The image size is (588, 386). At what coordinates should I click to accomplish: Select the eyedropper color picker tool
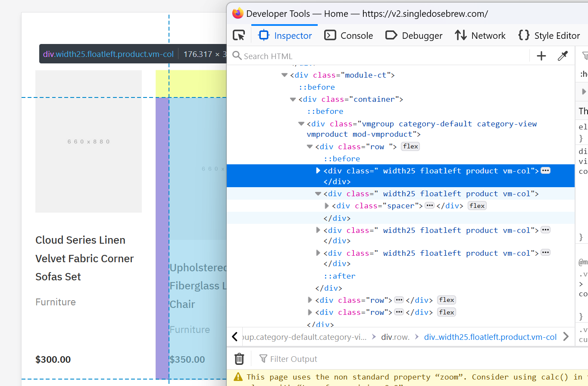[563, 56]
